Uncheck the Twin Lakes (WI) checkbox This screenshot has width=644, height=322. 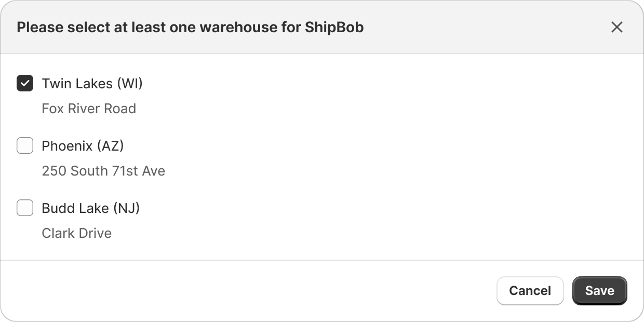(x=25, y=83)
